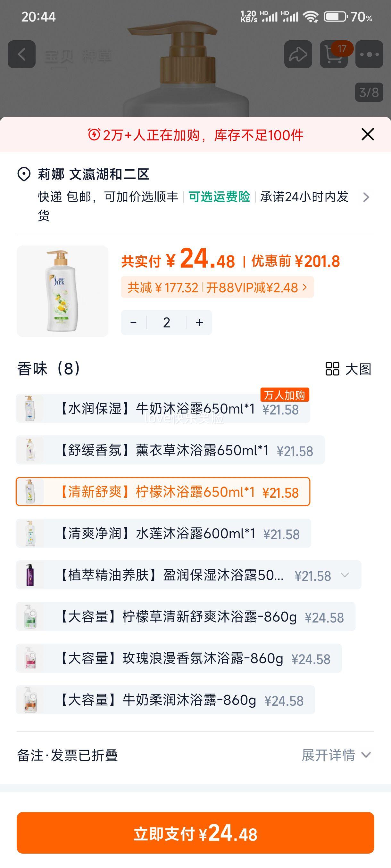Screen dimensions: 391x868
Task: Select 【清爽净润】水莲沐浴露600ml option
Action: click(163, 534)
